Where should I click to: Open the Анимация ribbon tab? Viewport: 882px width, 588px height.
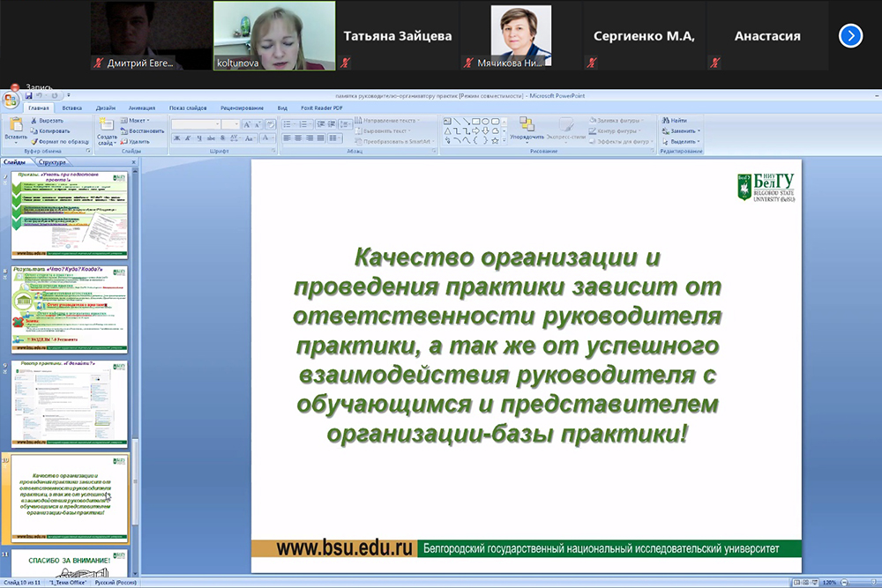tap(141, 108)
